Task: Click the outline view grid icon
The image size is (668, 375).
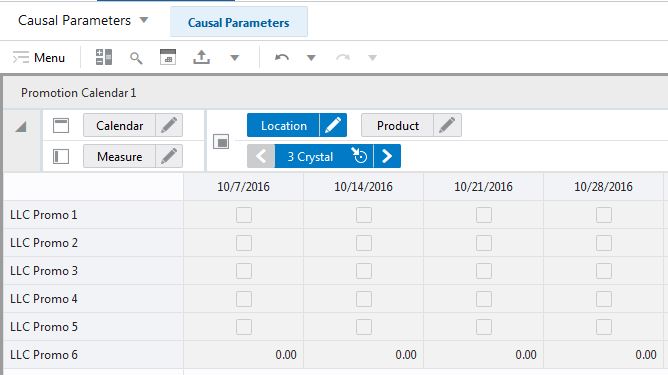Action: 104,57
